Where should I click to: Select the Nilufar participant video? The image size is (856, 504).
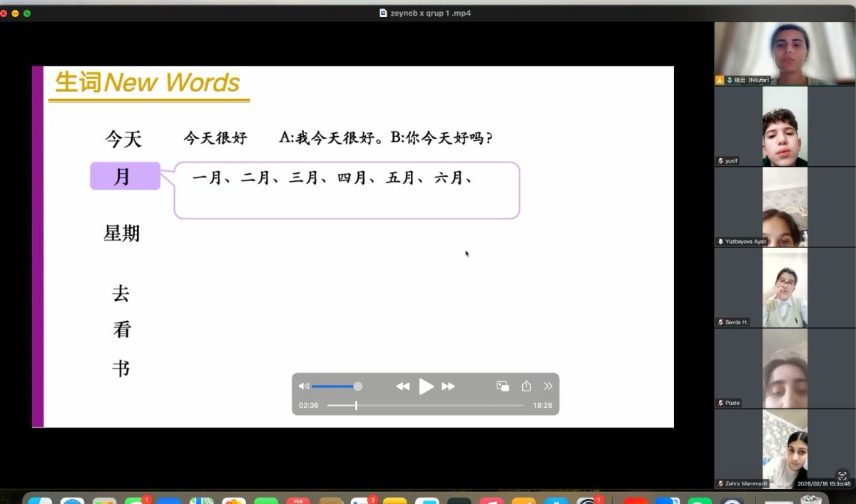[785, 53]
